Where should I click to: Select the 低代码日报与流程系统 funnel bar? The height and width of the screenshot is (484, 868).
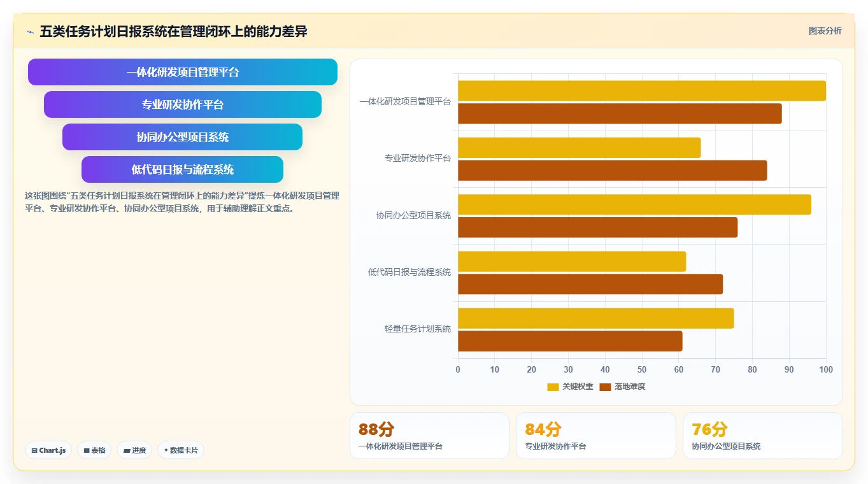click(183, 169)
